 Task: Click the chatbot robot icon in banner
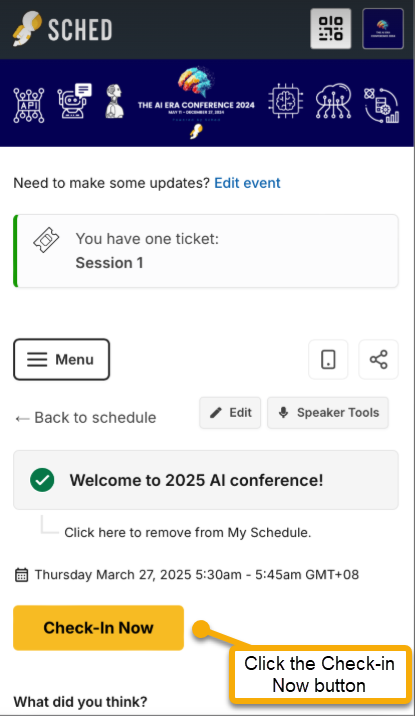pos(74,101)
